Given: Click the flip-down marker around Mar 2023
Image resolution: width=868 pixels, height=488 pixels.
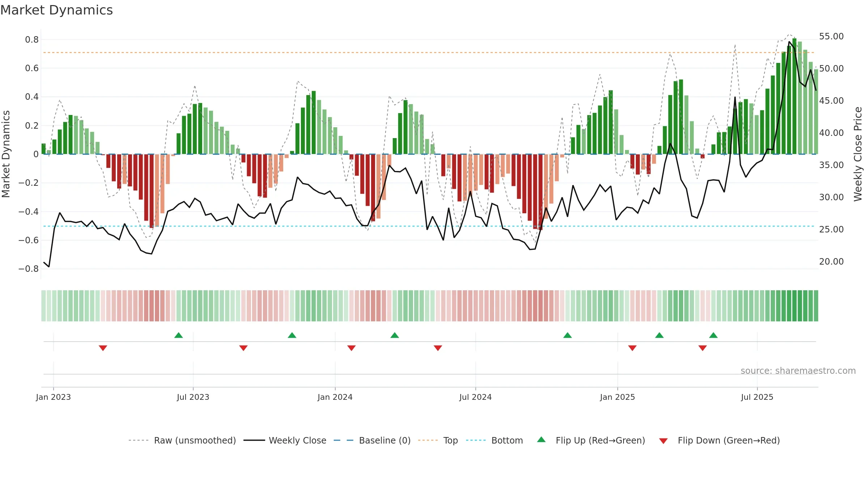Looking at the screenshot, I should [x=103, y=348].
